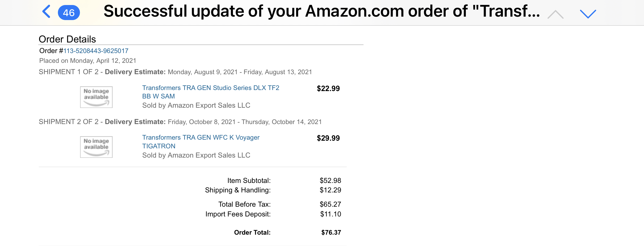Open the 46 unread messages badge
Image resolution: width=644 pixels, height=246 pixels.
(x=69, y=12)
